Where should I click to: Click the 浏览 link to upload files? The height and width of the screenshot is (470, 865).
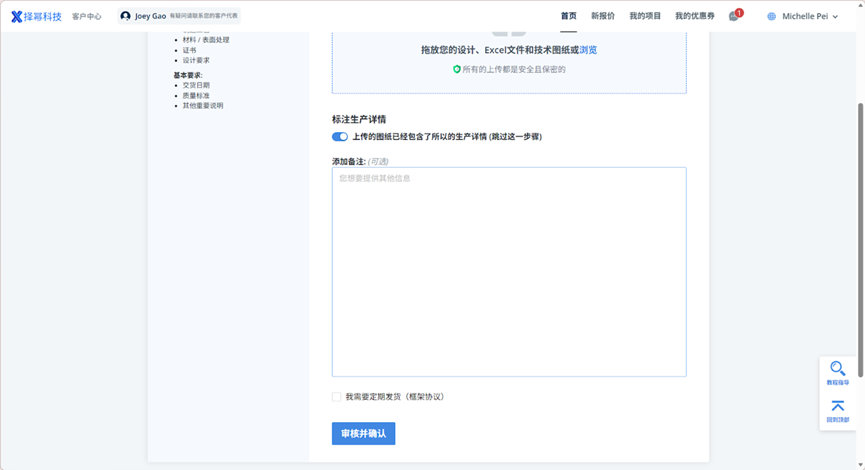(588, 50)
